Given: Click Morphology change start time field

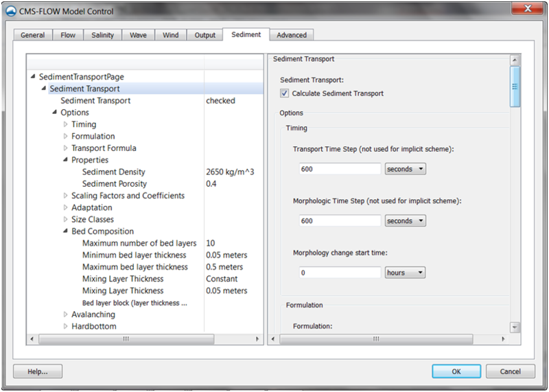Looking at the screenshot, I should point(340,273).
